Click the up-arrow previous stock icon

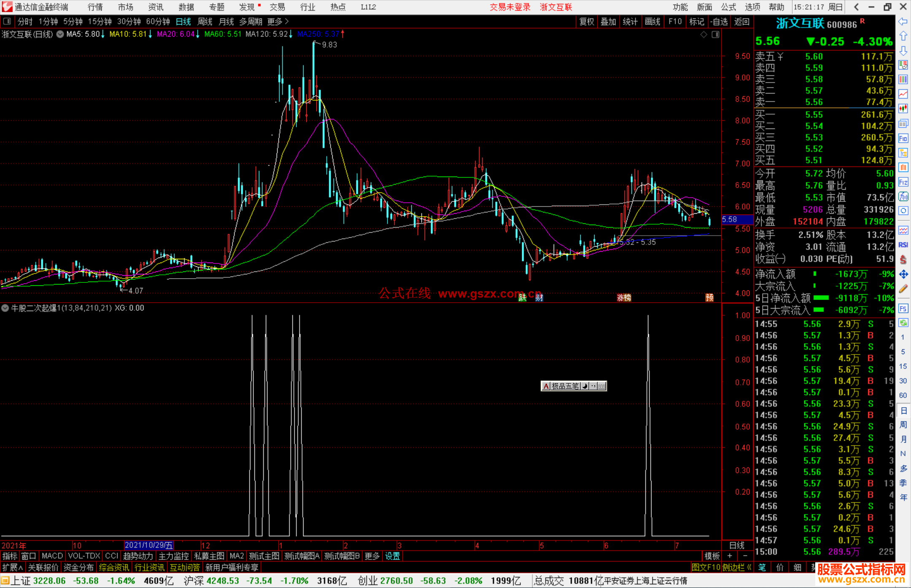(903, 36)
